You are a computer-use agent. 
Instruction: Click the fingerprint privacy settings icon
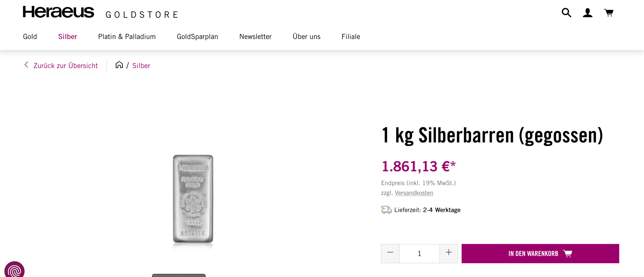pyautogui.click(x=14, y=270)
